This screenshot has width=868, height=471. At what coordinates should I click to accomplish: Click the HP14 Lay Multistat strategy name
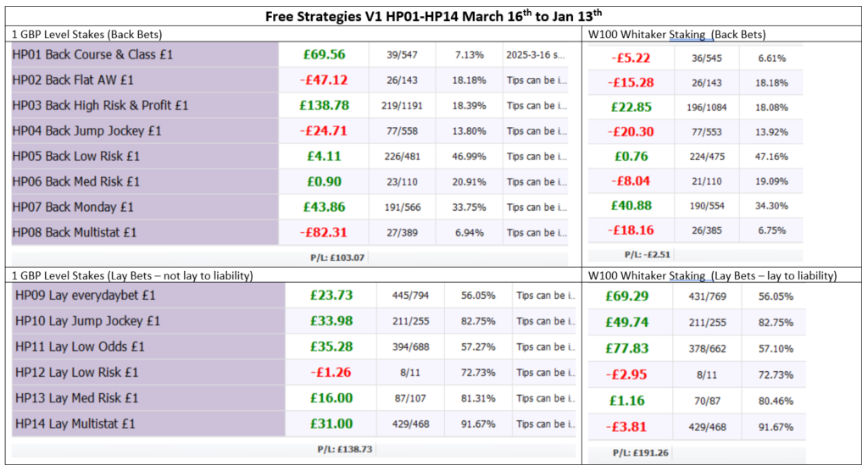coord(75,423)
